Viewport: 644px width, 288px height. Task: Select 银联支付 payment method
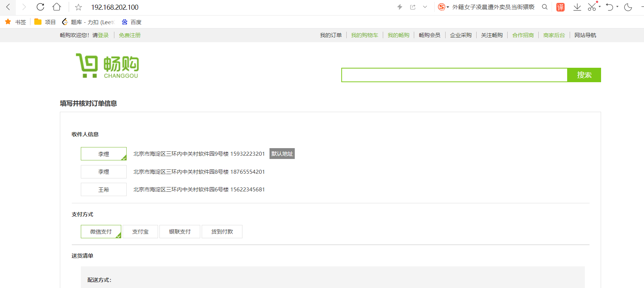click(180, 231)
